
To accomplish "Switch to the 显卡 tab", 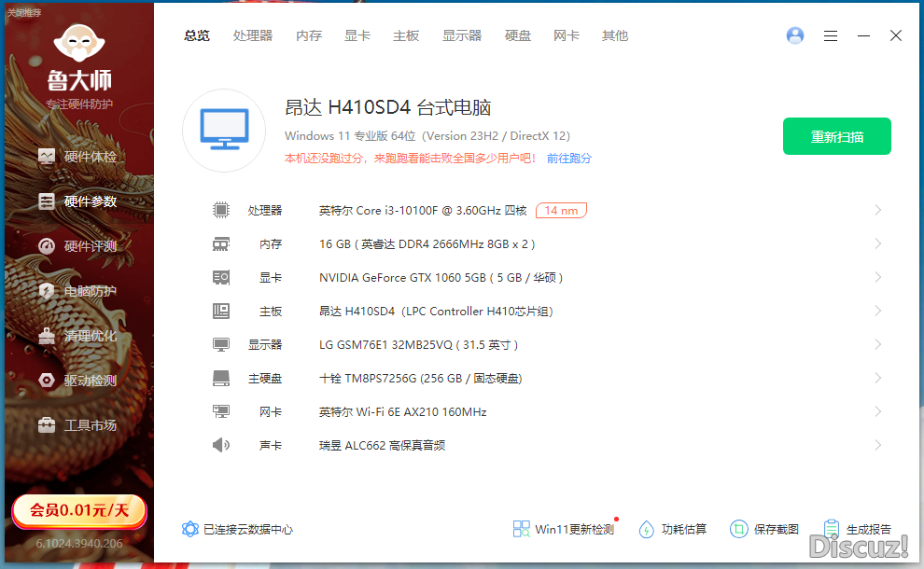I will (357, 36).
